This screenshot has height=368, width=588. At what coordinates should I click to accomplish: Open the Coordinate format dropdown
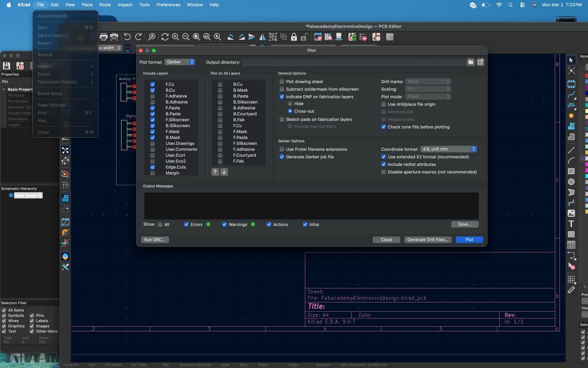(x=448, y=149)
